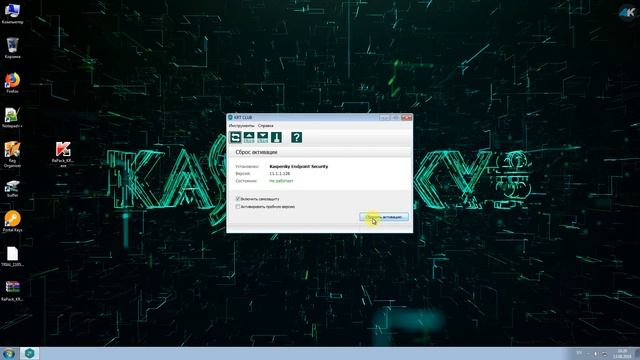
Task: Select the activation reset toolbar icon
Action: point(236,138)
